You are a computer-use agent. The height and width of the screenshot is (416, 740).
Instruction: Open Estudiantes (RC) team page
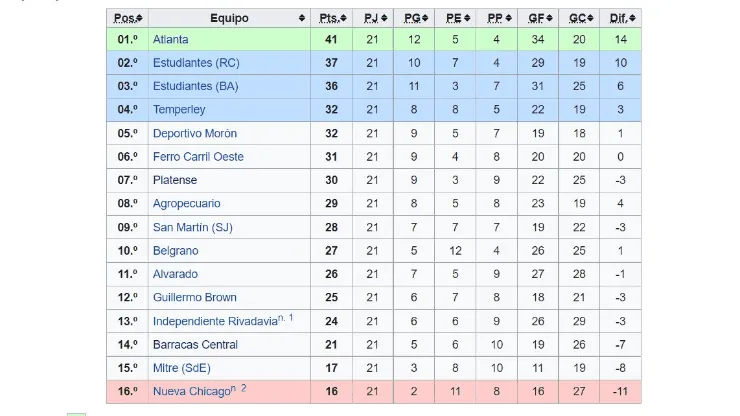(195, 63)
